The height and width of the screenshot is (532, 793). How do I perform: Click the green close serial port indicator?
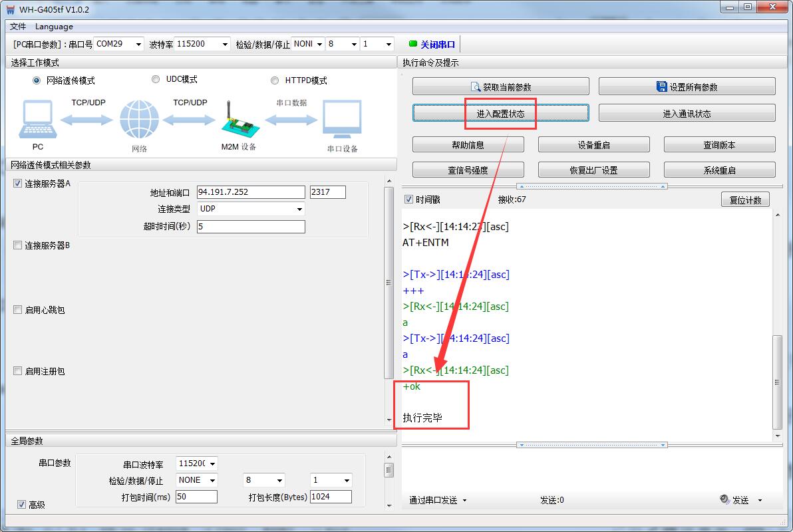point(412,45)
